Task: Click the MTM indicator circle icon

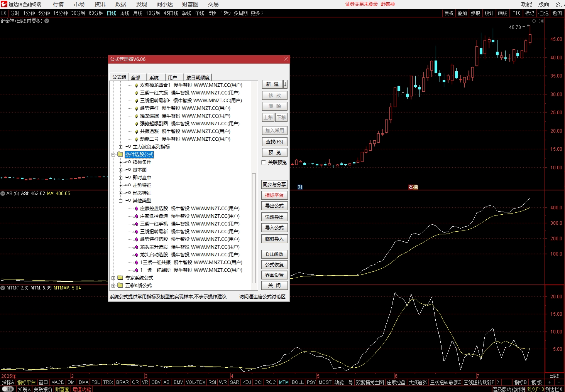Action: (x=3, y=288)
